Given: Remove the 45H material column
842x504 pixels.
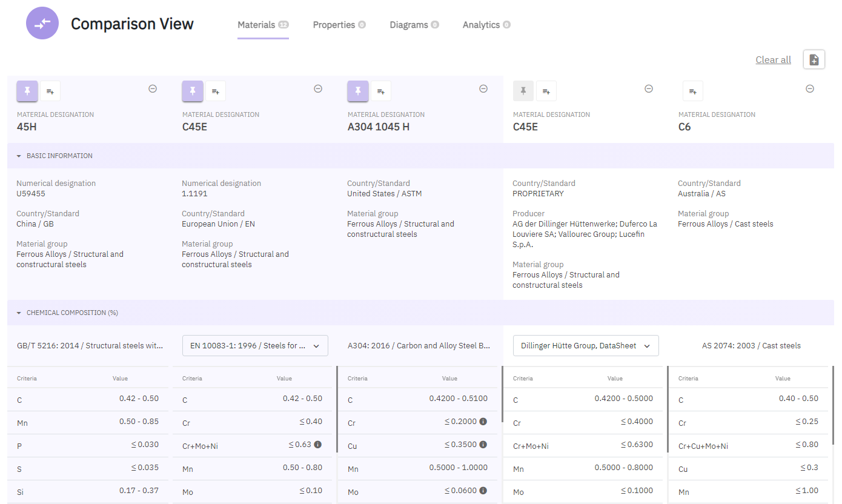Looking at the screenshot, I should 153,88.
